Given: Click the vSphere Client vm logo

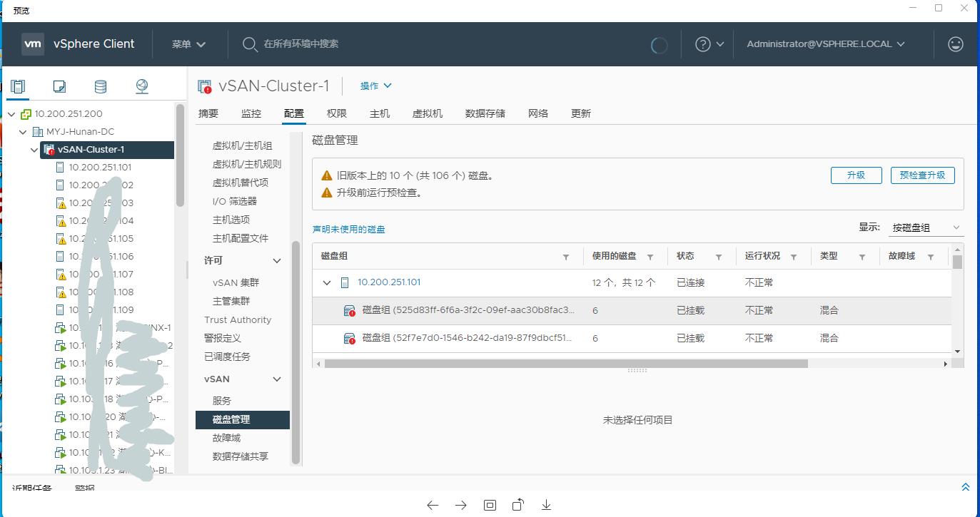Looking at the screenshot, I should (34, 43).
